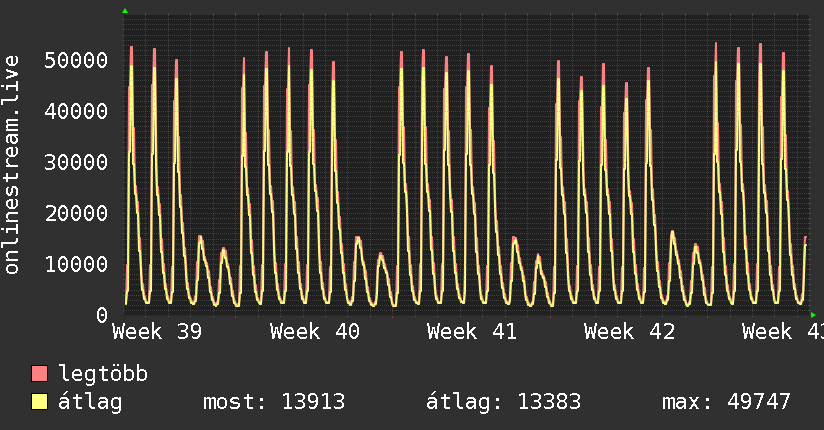
Task: Click the pink legtöbb legend swatch
Action: pyautogui.click(x=39, y=373)
